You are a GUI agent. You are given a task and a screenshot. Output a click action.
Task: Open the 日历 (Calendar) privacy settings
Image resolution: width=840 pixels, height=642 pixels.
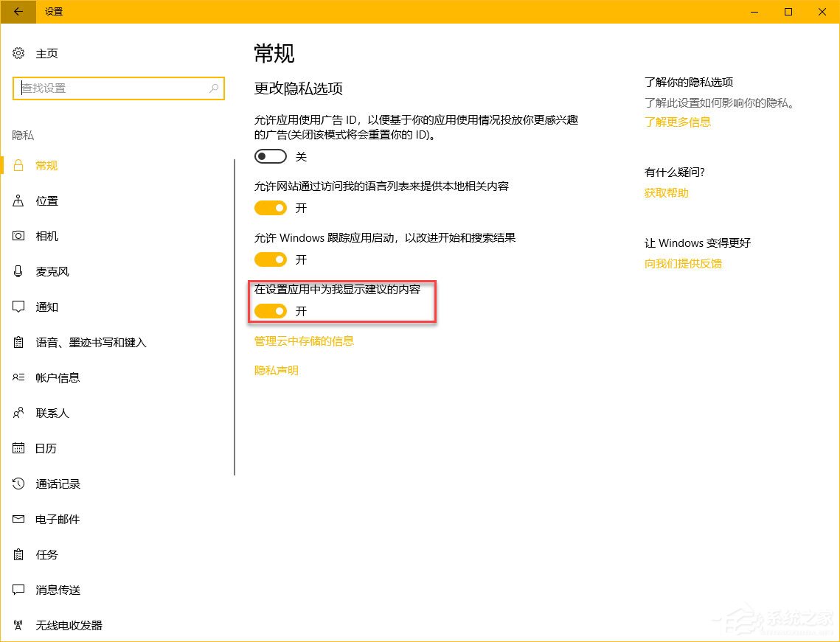[46, 448]
